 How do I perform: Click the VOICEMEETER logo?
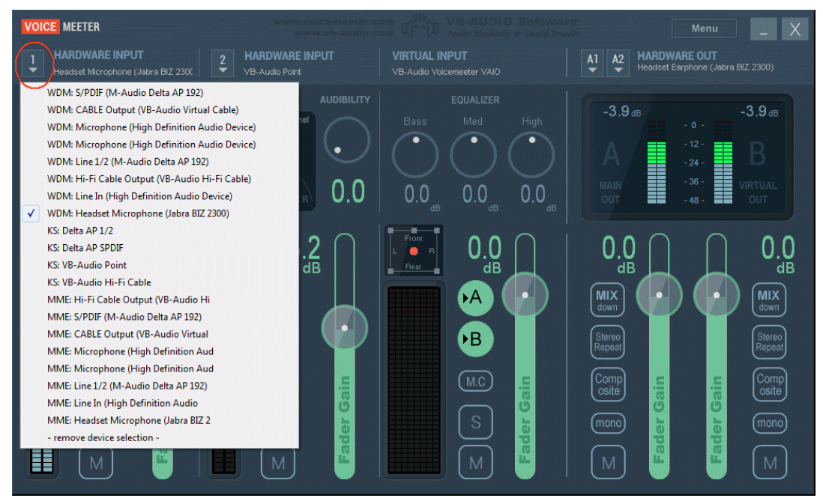tap(61, 27)
